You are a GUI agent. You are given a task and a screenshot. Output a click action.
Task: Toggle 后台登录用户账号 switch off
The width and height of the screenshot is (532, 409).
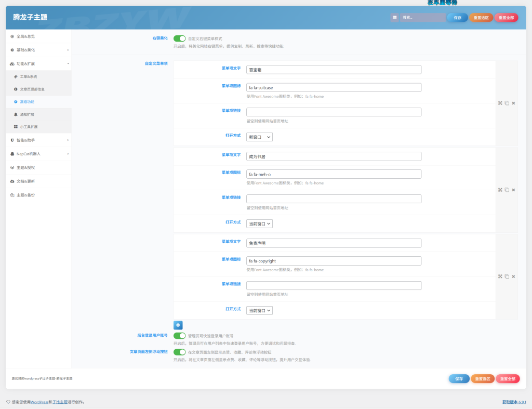click(179, 336)
